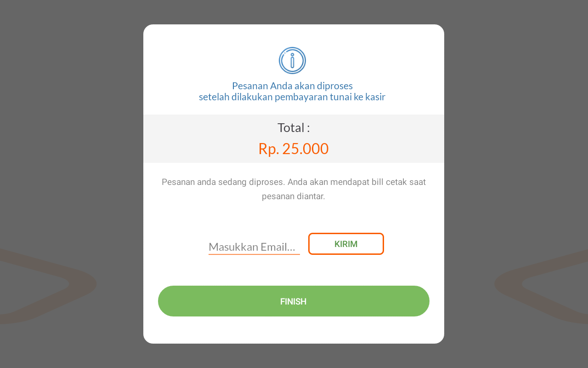The image size is (588, 368).
Task: Click the orange underline of email field
Action: [x=254, y=254]
